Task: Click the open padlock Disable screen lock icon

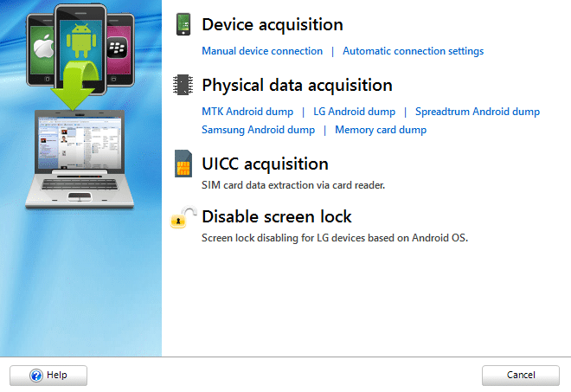Action: point(183,217)
